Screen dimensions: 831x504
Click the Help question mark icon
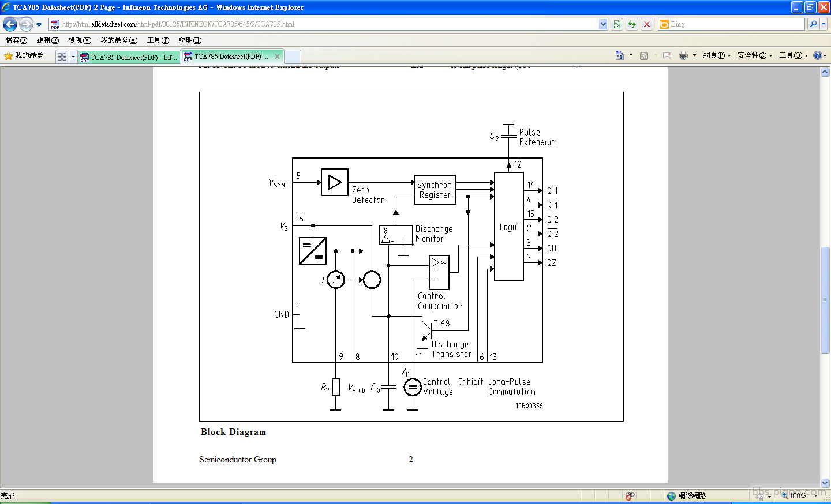[818, 55]
